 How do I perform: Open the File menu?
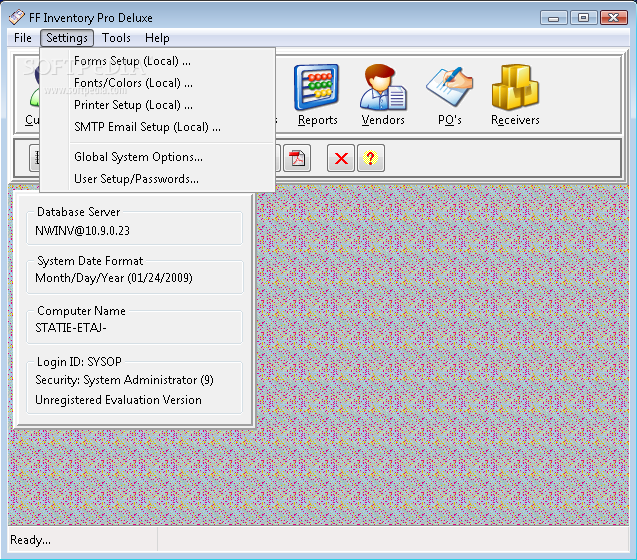pos(23,38)
